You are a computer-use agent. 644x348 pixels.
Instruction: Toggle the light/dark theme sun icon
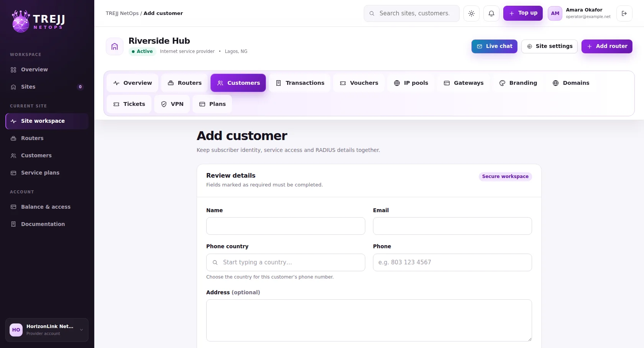pos(472,13)
